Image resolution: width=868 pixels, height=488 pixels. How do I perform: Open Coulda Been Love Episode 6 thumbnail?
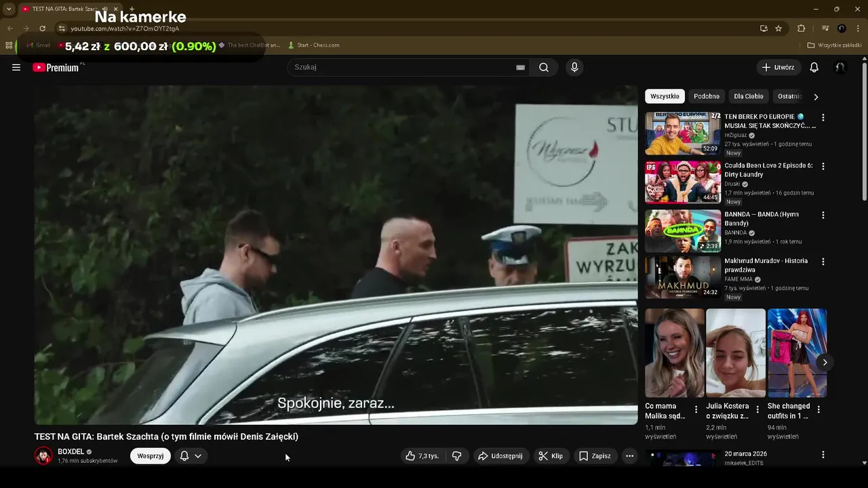[682, 182]
